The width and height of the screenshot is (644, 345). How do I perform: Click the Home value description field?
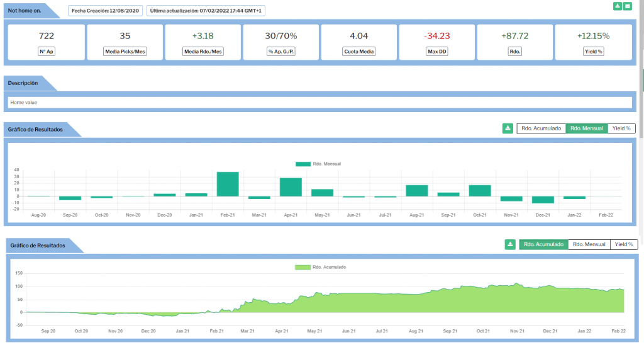[320, 102]
